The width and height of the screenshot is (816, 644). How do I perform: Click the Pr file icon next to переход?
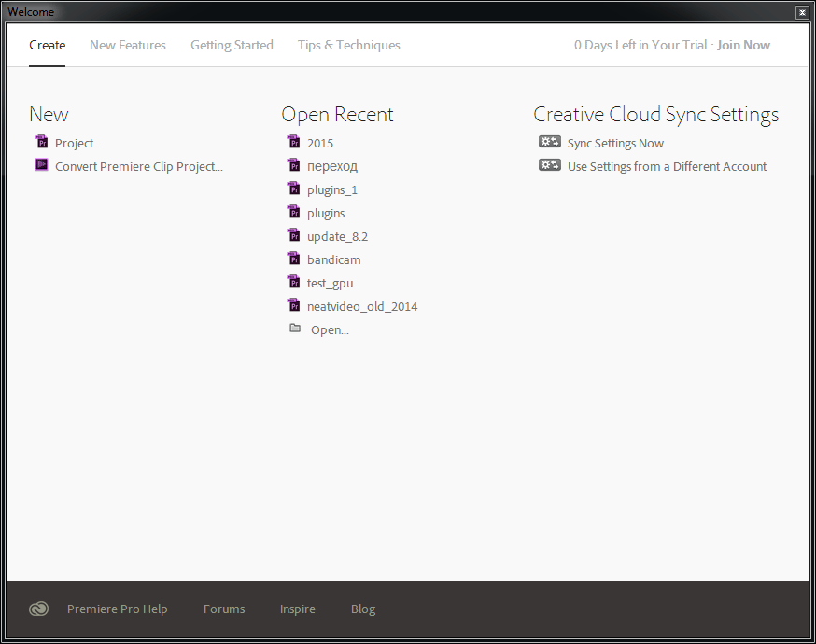coord(294,165)
